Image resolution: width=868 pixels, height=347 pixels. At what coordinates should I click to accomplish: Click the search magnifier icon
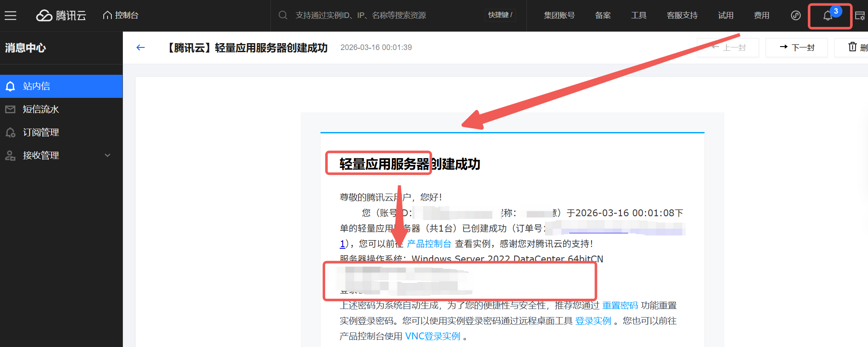point(283,15)
